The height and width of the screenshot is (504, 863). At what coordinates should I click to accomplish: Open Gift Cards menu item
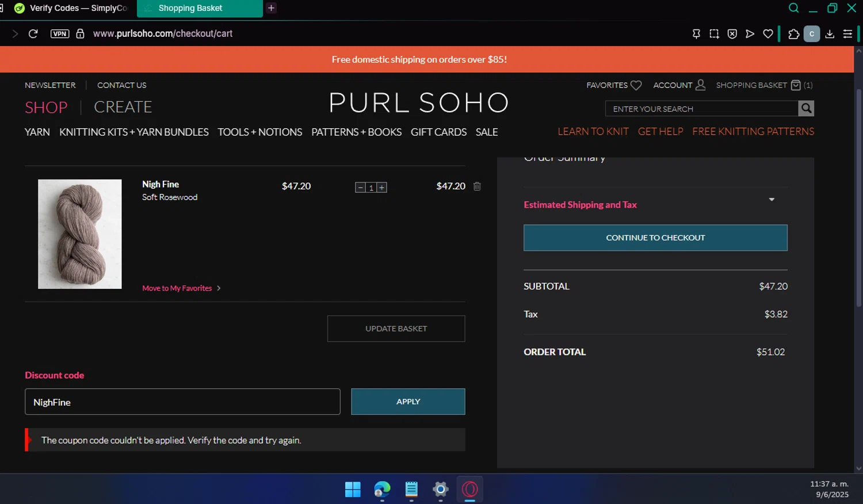pyautogui.click(x=439, y=132)
